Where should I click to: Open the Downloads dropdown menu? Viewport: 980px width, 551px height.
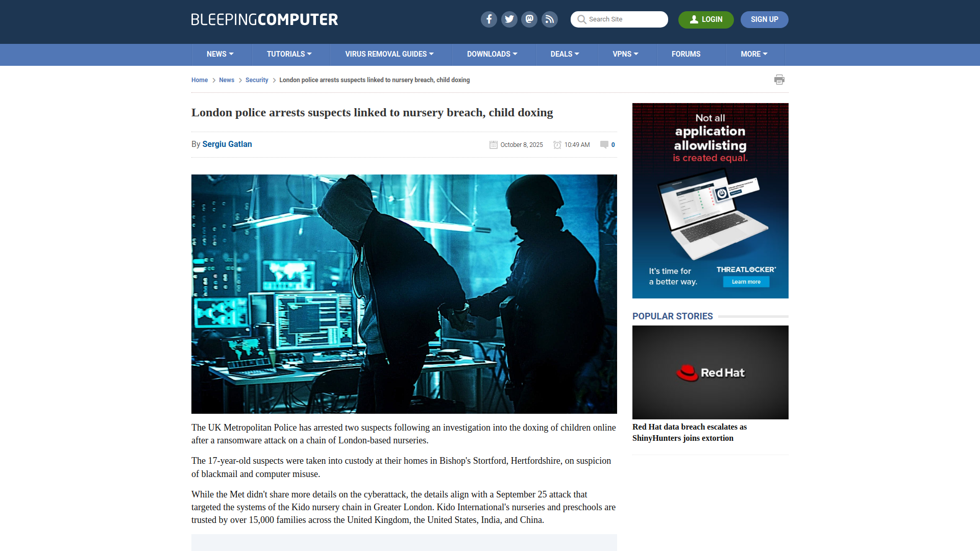[492, 54]
